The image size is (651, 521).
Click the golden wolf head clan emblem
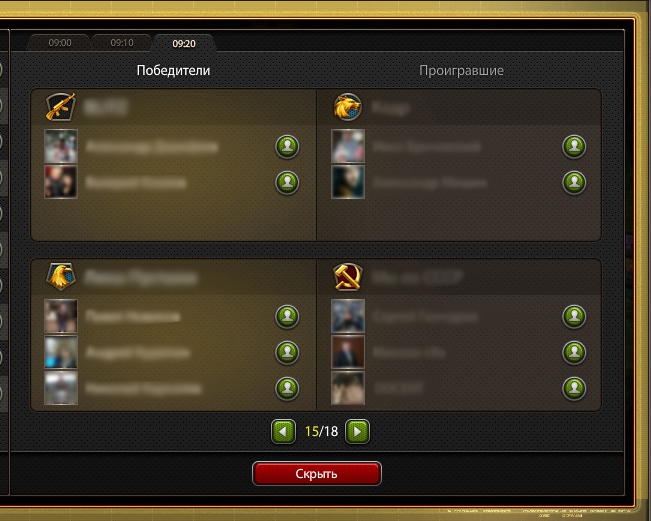click(348, 107)
